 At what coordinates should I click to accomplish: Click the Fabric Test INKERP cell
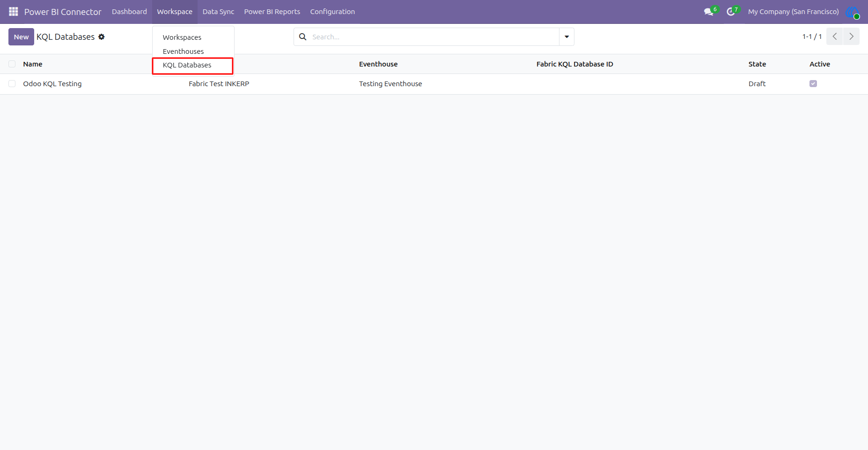point(219,84)
